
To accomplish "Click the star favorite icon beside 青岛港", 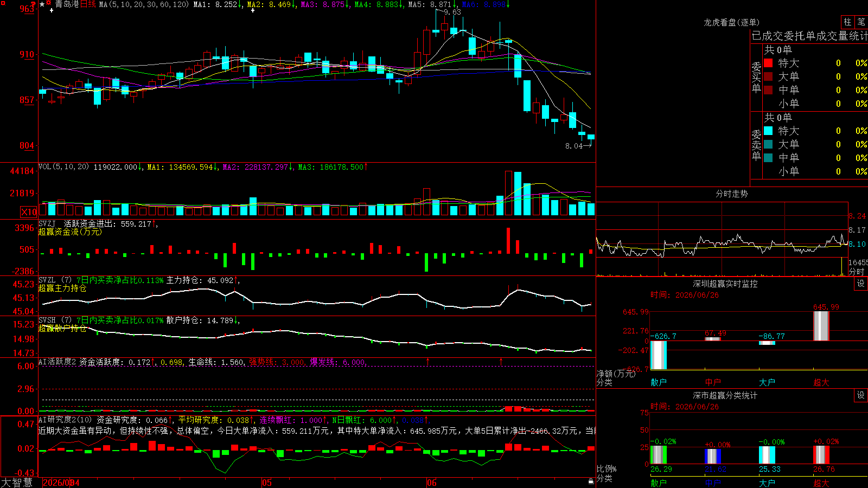I will (42, 4).
